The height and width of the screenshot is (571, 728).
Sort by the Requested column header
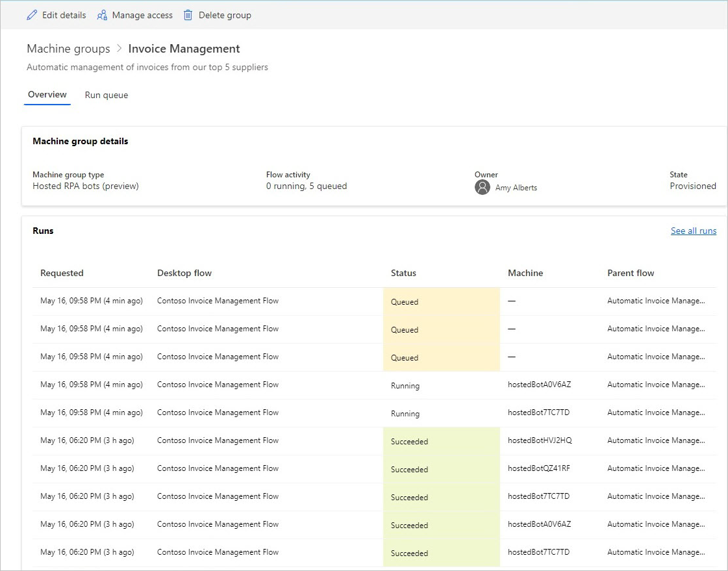pos(62,273)
